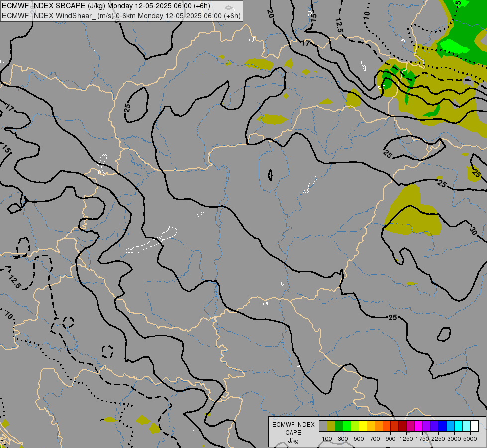Click the '500' legend tick label
The height and width of the screenshot is (448, 487).
pyautogui.click(x=359, y=439)
